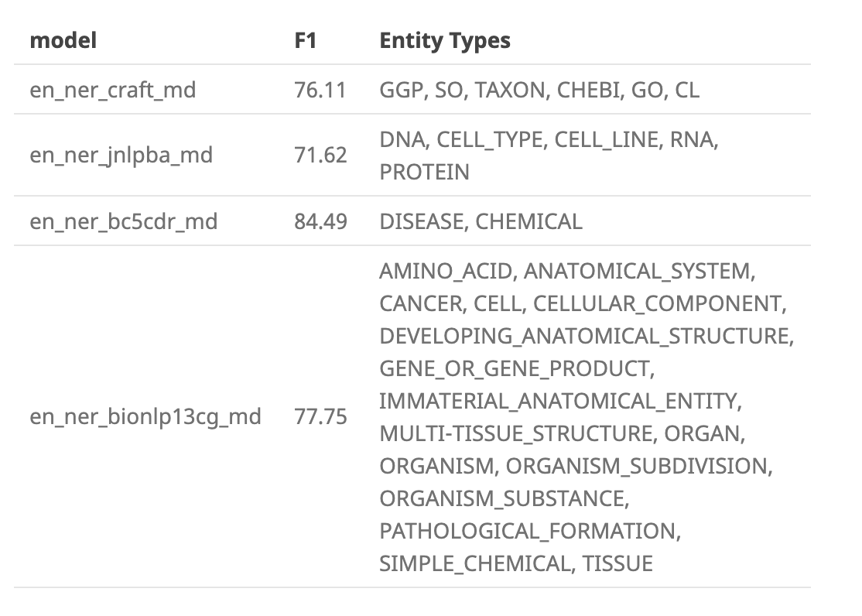862x616 pixels.
Task: Click the 'DISEASE, CHEMICAL' entity types cell
Action: 481,221
